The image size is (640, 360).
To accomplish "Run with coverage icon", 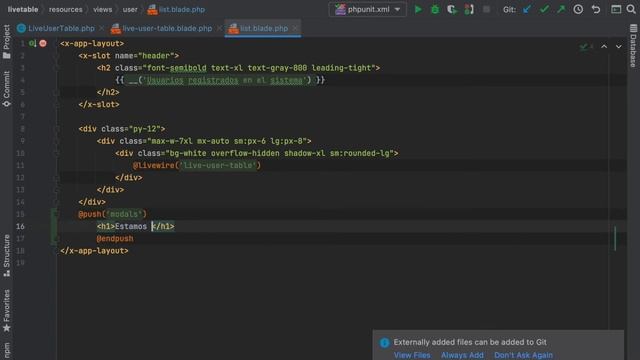I will pyautogui.click(x=452, y=9).
